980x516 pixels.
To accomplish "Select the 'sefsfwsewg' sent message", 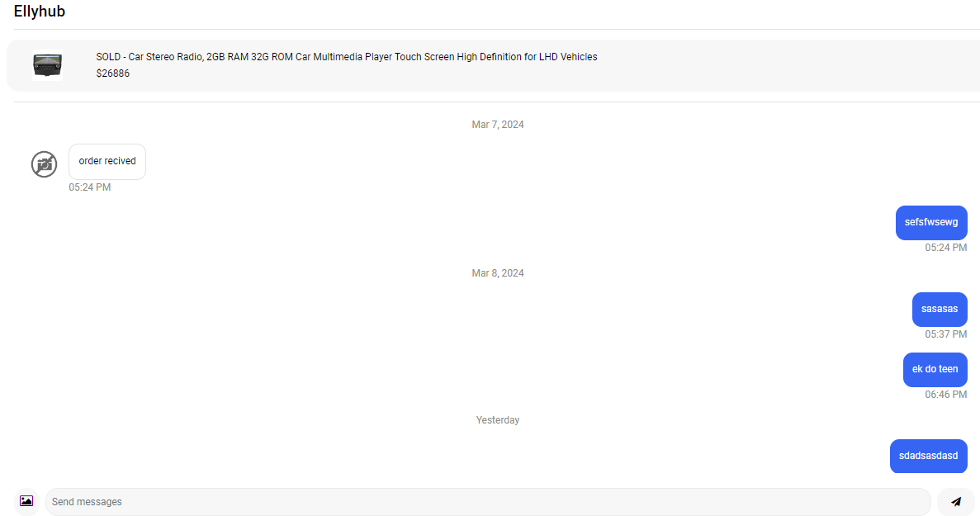I will (930, 222).
